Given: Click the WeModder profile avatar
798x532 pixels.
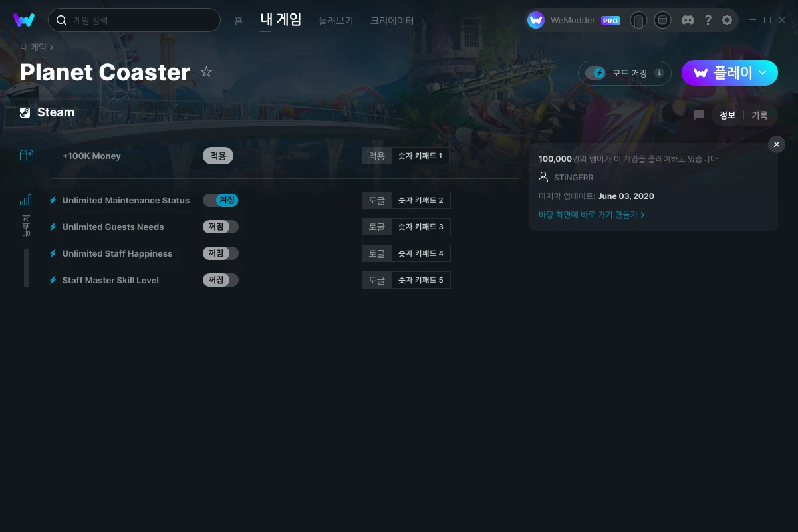Looking at the screenshot, I should 536,20.
